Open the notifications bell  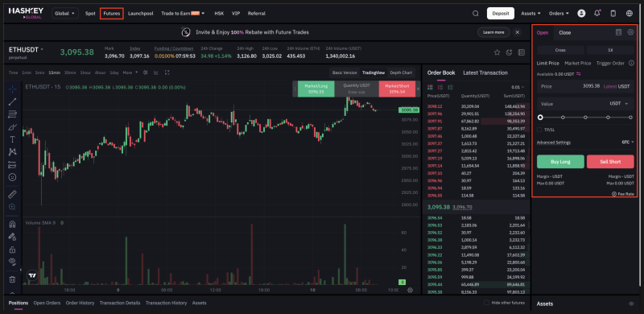tap(597, 14)
